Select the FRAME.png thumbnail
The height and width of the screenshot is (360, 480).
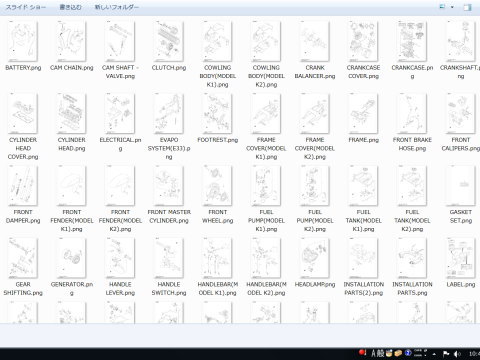point(364,114)
